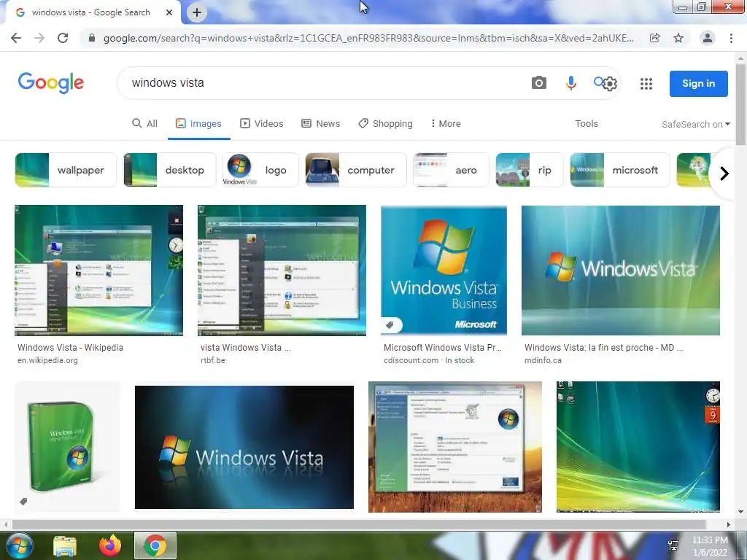The height and width of the screenshot is (560, 747).
Task: Search by image using the camera icon
Action: 539,83
